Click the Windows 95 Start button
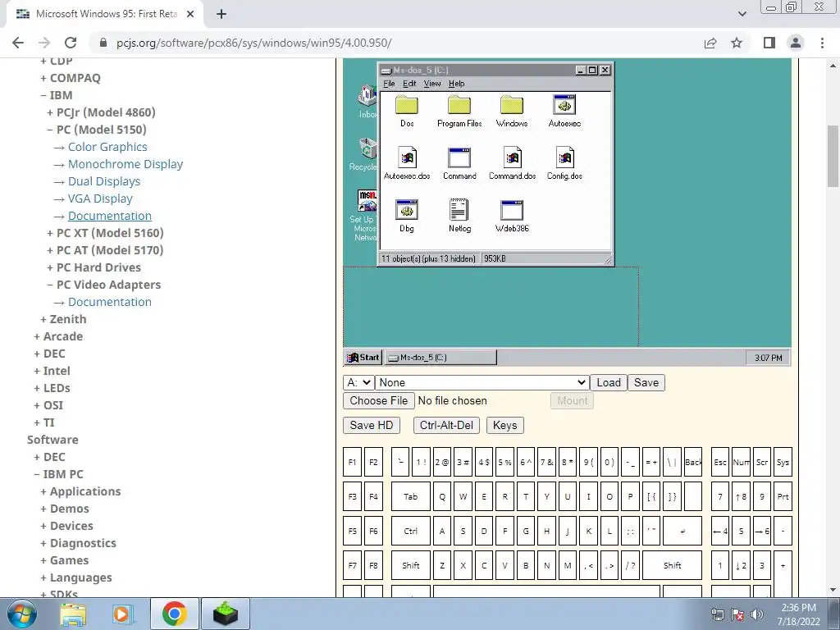This screenshot has height=630, width=840. (x=363, y=358)
